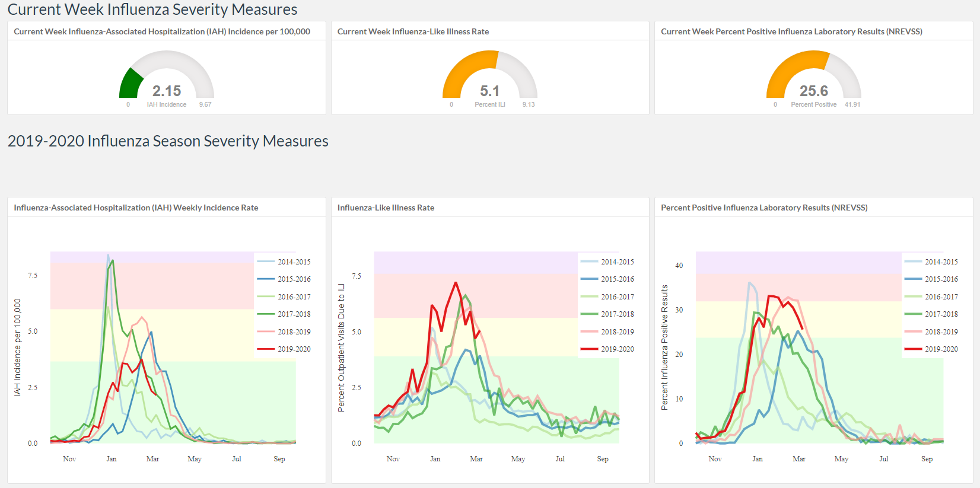
Task: Select the 25.6 Percent Positive gauge value
Action: pyautogui.click(x=813, y=91)
